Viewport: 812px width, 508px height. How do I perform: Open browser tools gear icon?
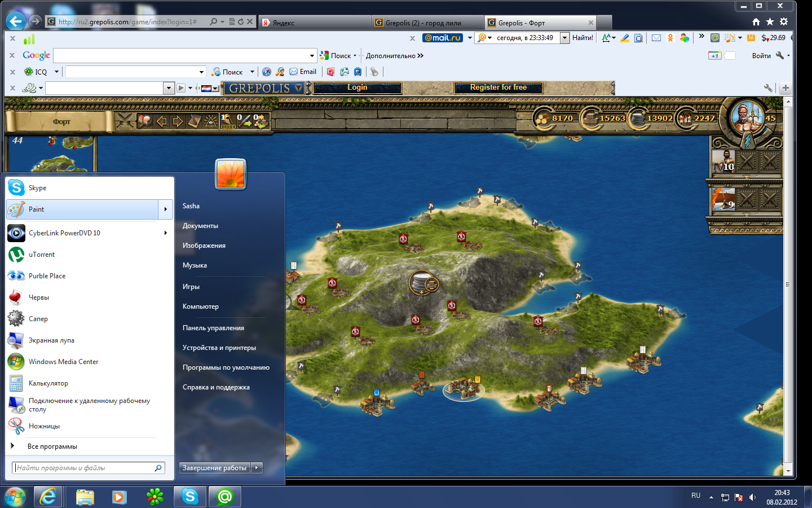784,21
